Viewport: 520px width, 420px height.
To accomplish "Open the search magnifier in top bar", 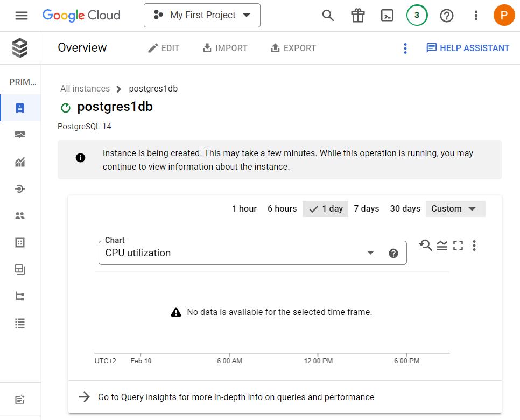I will [328, 15].
